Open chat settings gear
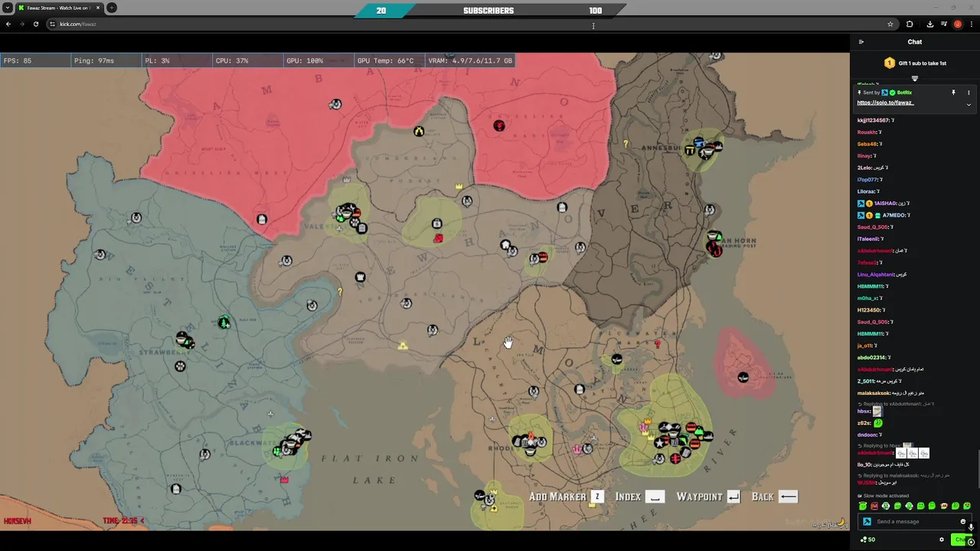 point(942,540)
